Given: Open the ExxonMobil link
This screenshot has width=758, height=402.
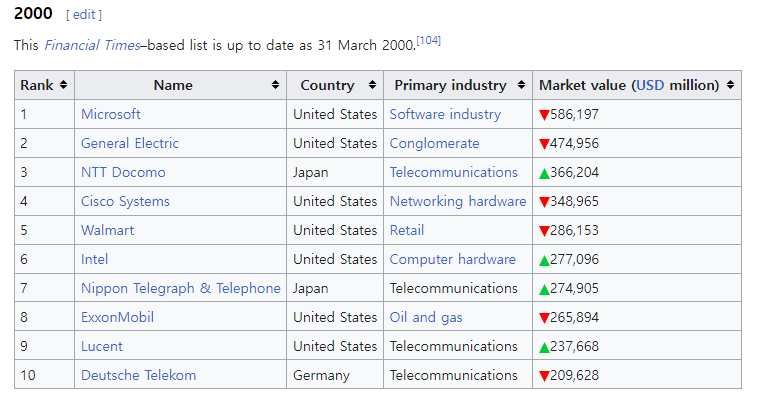Looking at the screenshot, I should [117, 317].
